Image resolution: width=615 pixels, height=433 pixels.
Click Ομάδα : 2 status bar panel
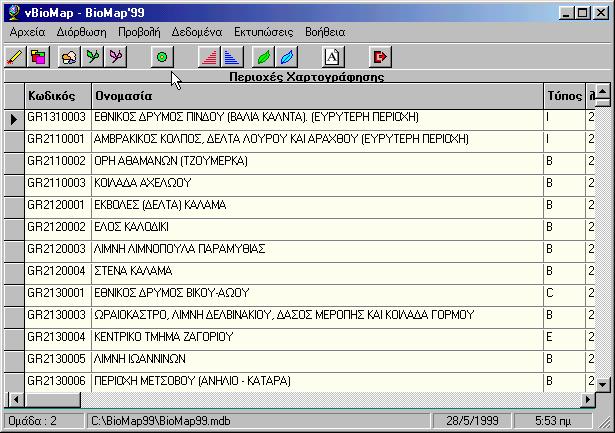[43, 421]
